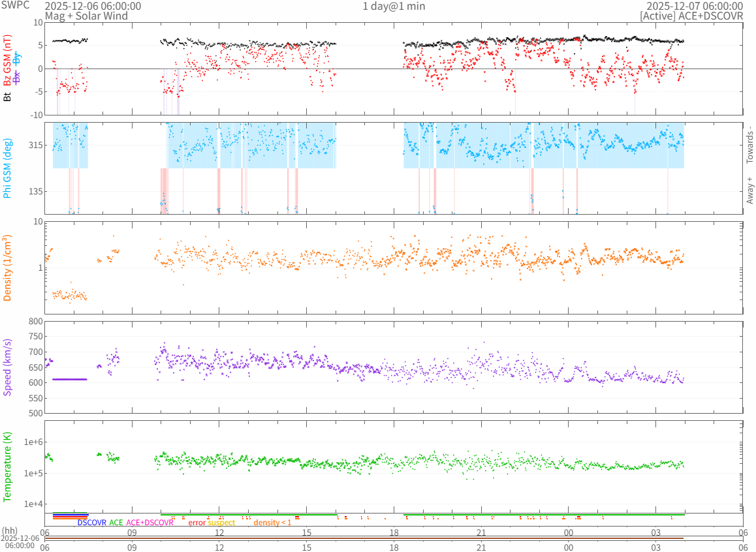Click the orange Density (1/cm³) axis label
Image resolution: width=756 pixels, height=552 pixels.
tap(8, 268)
